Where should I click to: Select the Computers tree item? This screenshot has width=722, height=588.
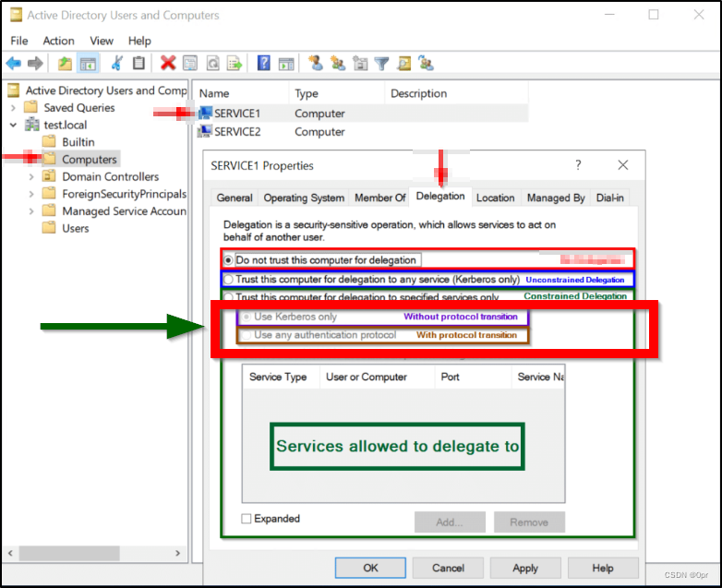tap(80, 160)
